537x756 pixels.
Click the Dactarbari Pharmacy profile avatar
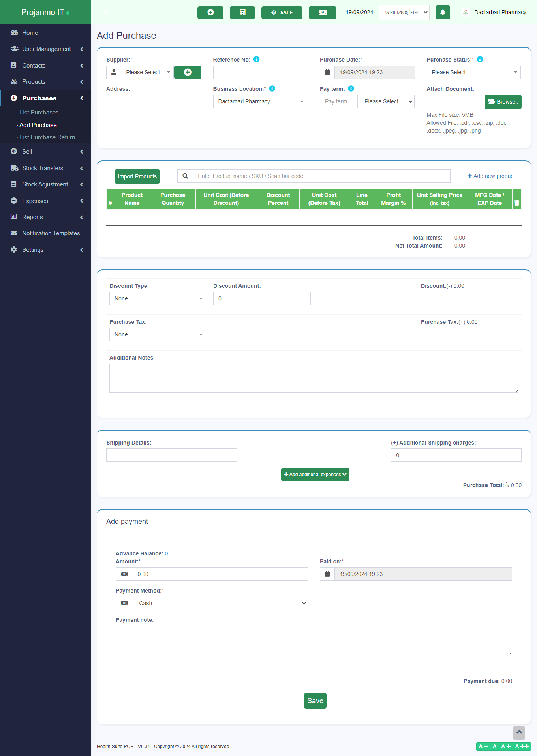[466, 12]
